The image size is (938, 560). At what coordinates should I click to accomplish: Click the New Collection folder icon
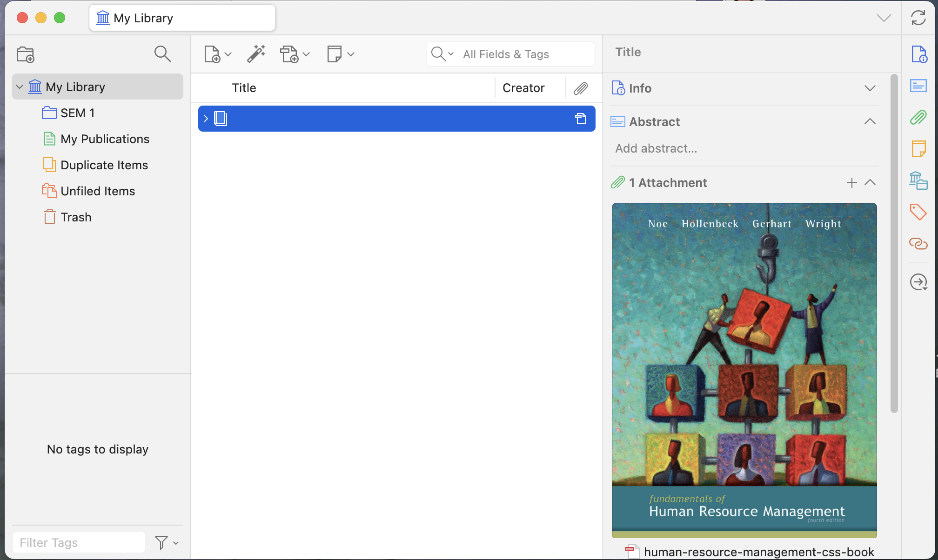pos(26,54)
